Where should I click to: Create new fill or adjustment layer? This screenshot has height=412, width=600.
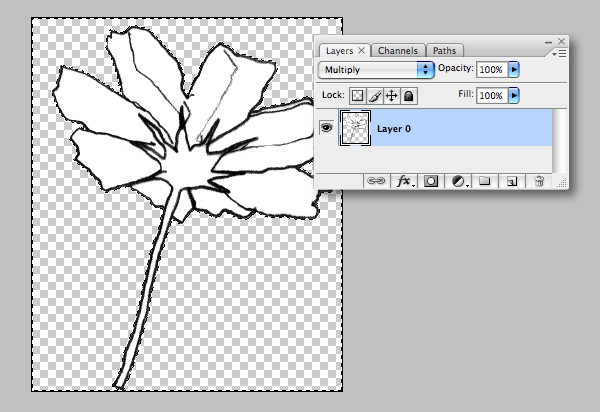[459, 181]
